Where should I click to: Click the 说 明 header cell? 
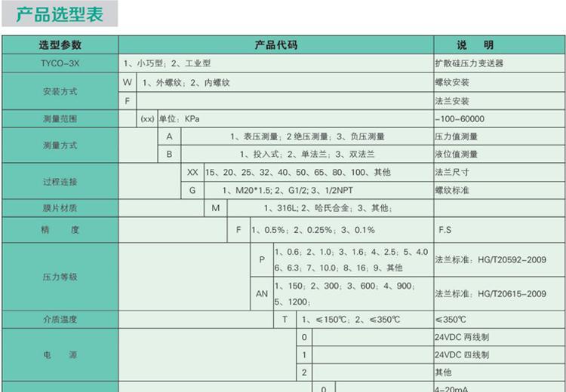click(x=500, y=45)
